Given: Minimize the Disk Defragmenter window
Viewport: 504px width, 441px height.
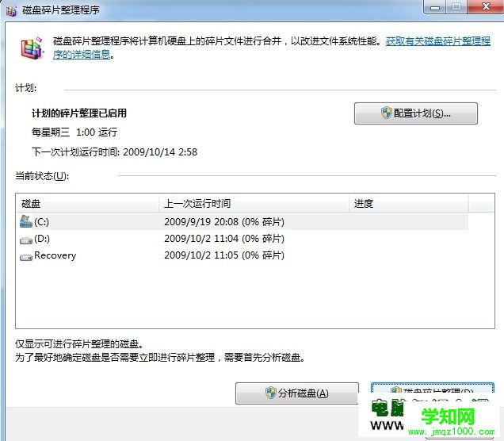Looking at the screenshot, I should (x=435, y=7).
